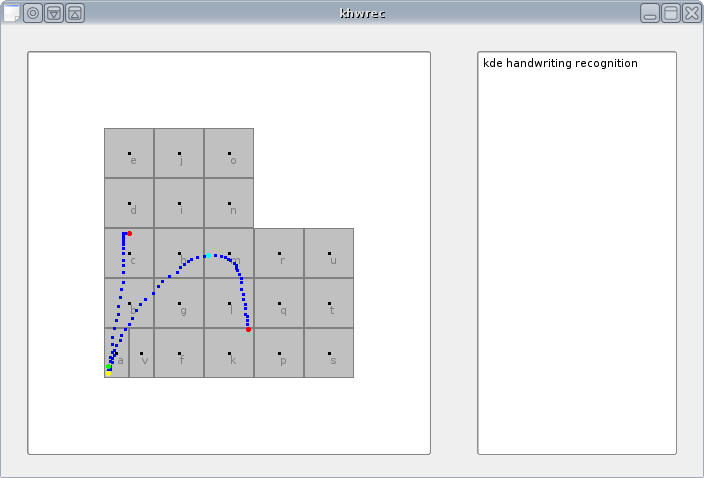Open the window menu icon in title bar
Screen dimensions: 704x478
click(x=12, y=13)
